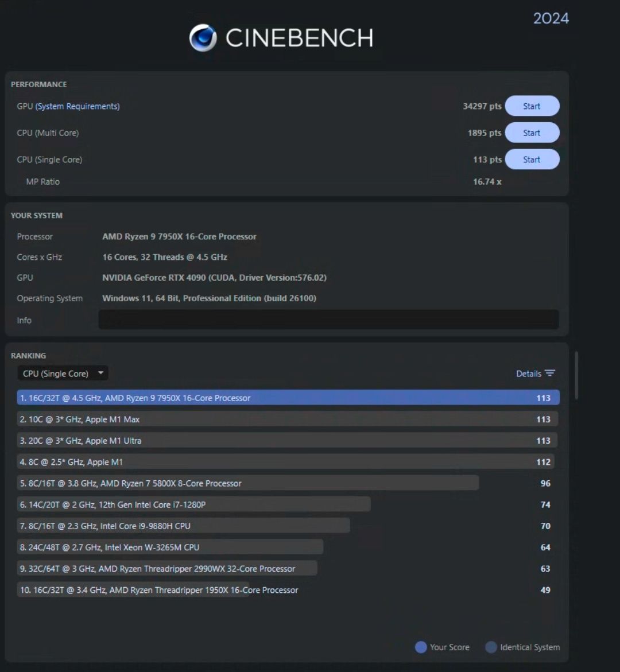The width and height of the screenshot is (620, 672).
Task: Click the 113 pts single core score
Action: 487,160
